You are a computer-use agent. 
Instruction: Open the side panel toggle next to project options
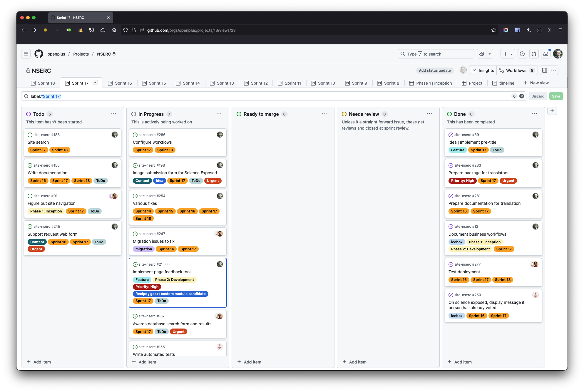(544, 70)
